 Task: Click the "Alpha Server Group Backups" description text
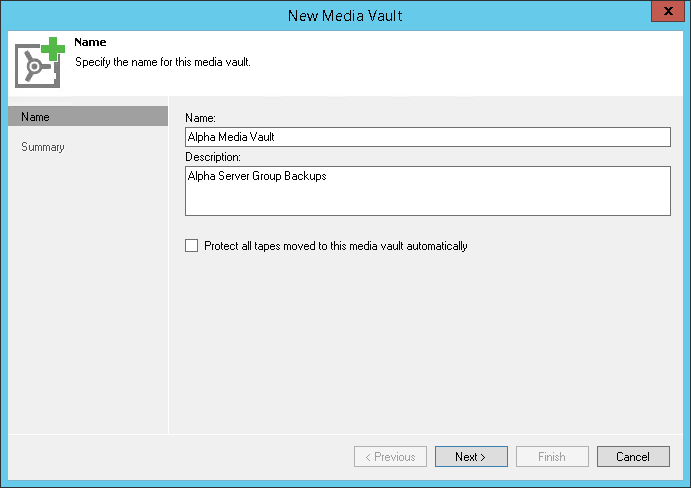coord(257,177)
